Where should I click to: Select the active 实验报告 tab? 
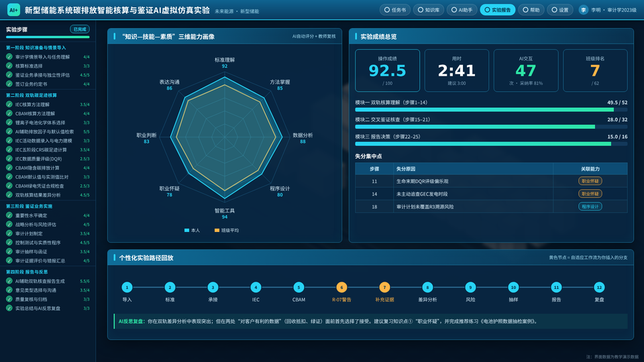pos(497,10)
